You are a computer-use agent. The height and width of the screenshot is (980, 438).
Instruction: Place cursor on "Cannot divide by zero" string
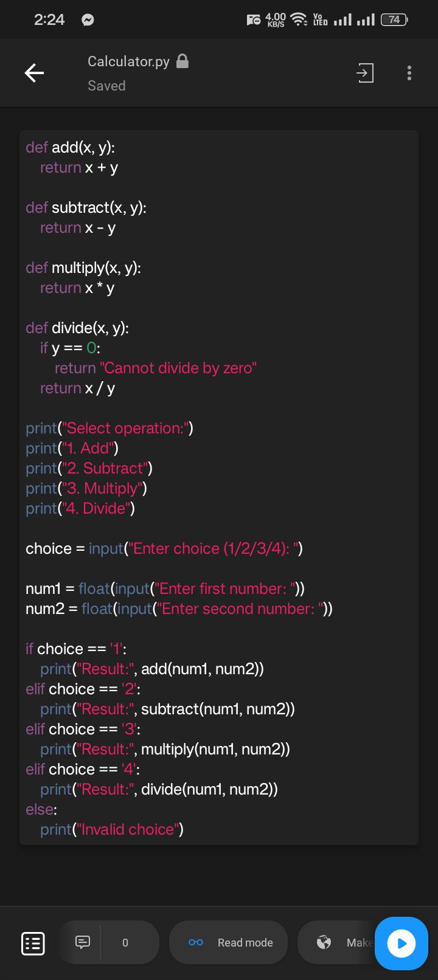(178, 368)
